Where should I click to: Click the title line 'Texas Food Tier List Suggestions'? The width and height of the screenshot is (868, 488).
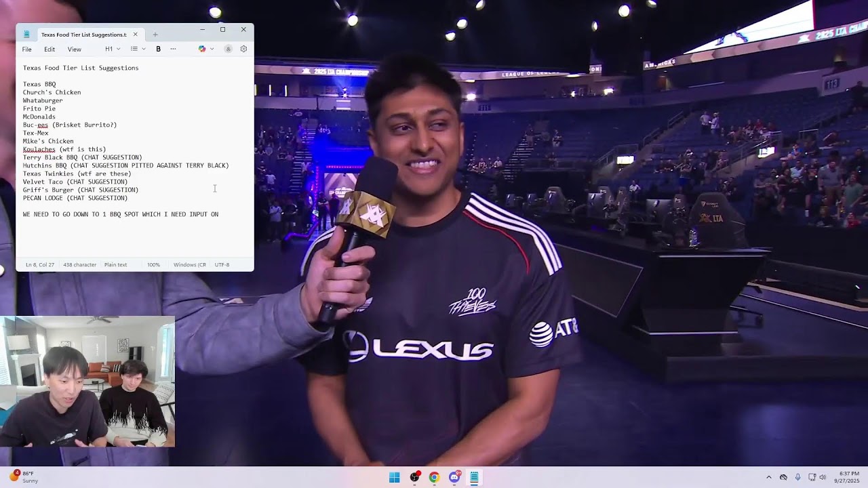click(81, 68)
